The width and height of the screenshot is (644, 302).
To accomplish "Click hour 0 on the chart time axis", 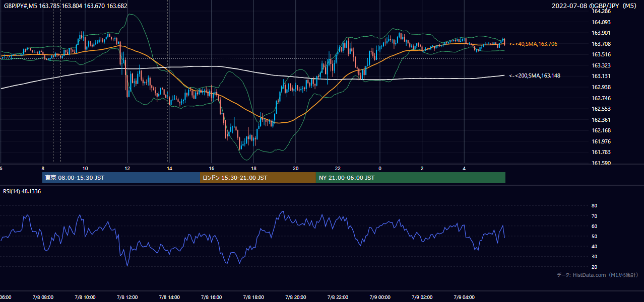I will 380,168.
